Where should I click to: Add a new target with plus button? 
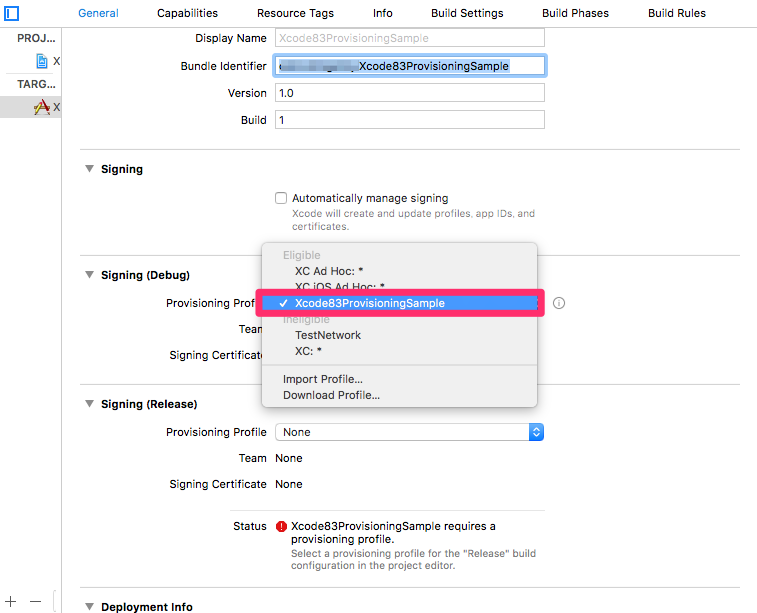click(x=11, y=601)
